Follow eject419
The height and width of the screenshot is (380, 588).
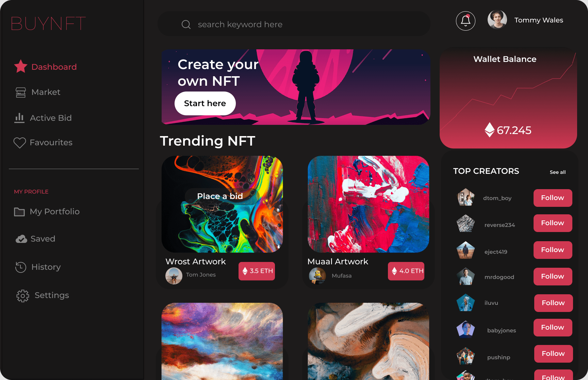point(553,250)
